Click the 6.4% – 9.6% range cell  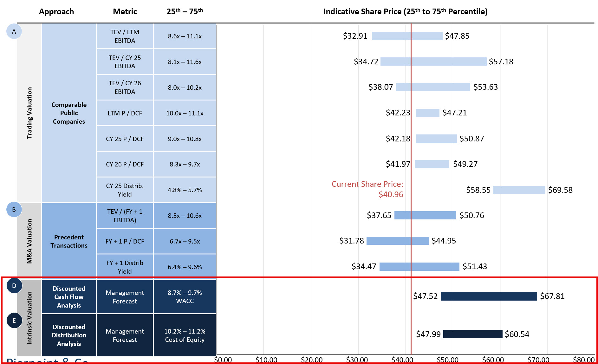pyautogui.click(x=185, y=267)
